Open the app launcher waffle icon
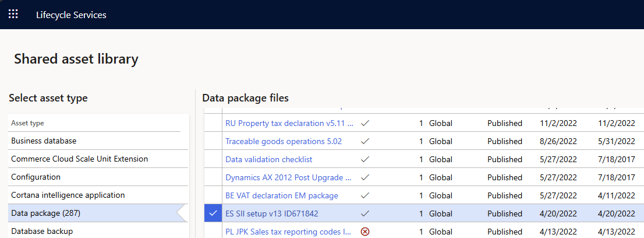The image size is (644, 238). pyautogui.click(x=13, y=15)
